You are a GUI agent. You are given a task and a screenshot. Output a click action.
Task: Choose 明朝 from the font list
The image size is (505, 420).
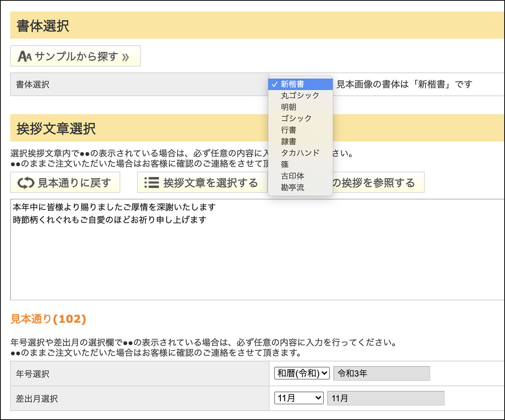click(300, 107)
